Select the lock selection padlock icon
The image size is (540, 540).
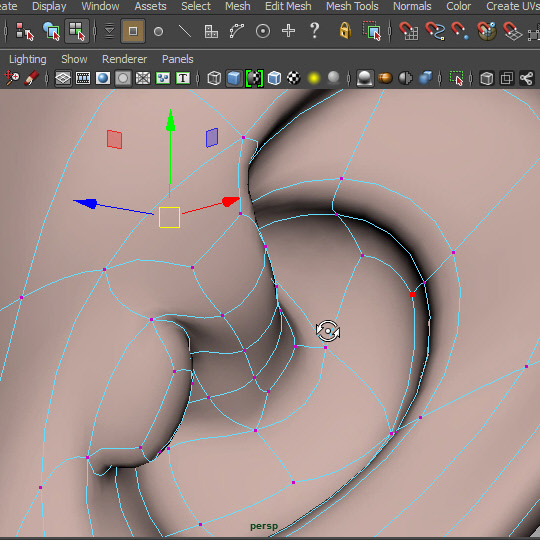tap(345, 31)
